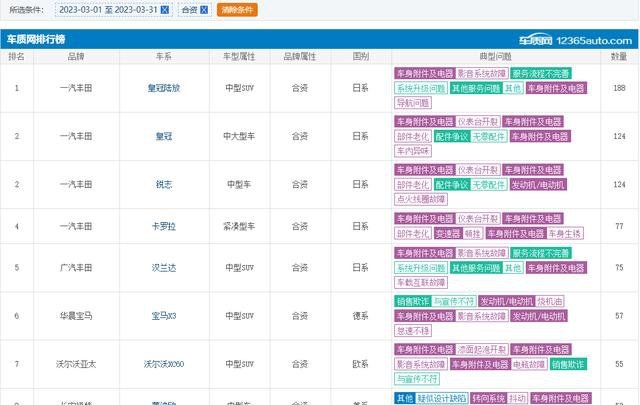
Task: Click the 紧凑型车 cell
Action: pos(239,226)
